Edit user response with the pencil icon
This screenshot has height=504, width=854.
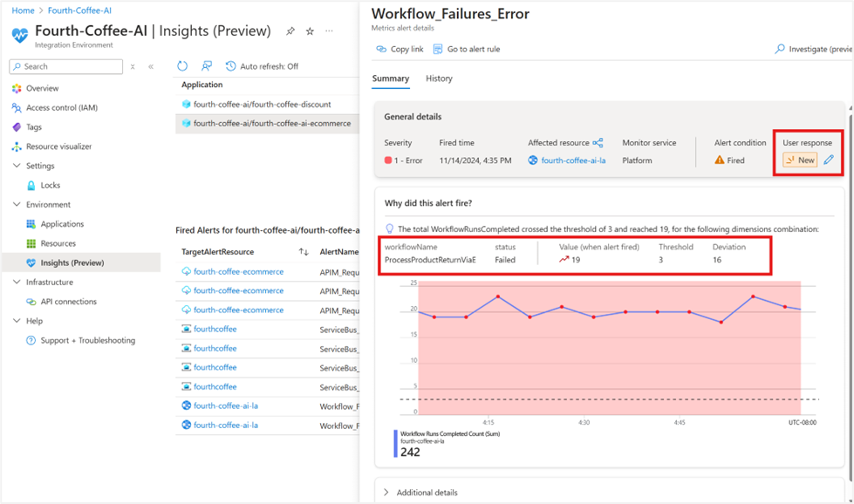[829, 160]
